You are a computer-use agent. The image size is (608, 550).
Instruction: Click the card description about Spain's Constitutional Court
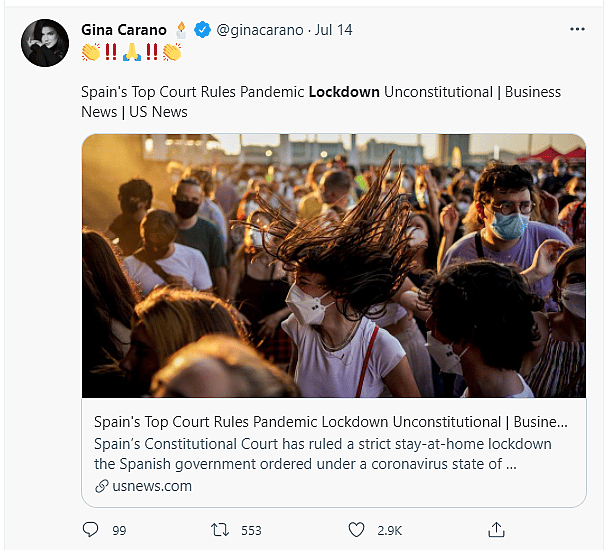pos(322,453)
